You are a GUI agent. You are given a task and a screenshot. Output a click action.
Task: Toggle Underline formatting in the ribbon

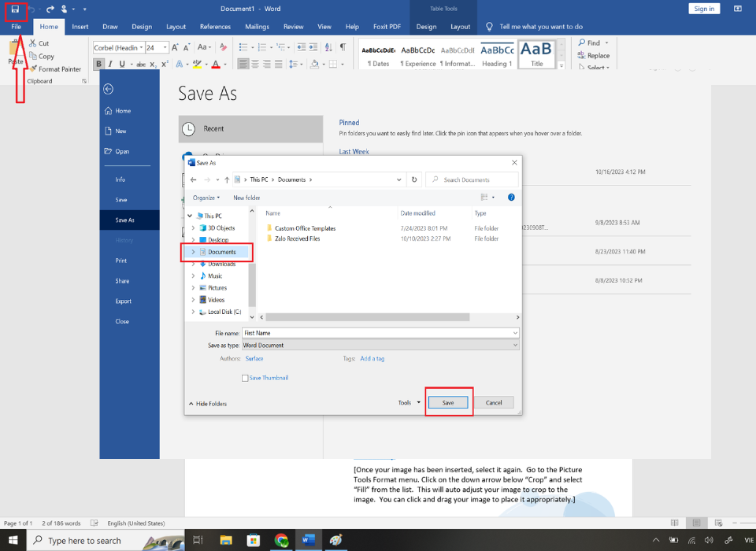point(122,64)
